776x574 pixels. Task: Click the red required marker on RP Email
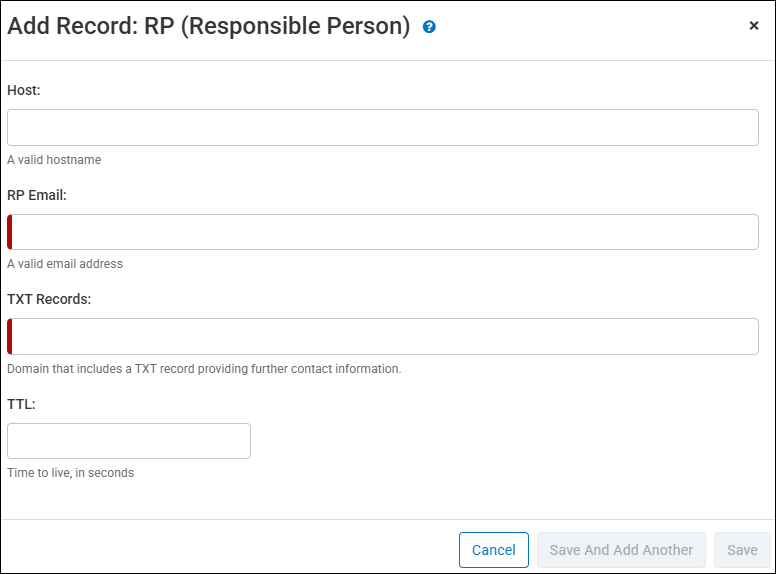(10, 232)
